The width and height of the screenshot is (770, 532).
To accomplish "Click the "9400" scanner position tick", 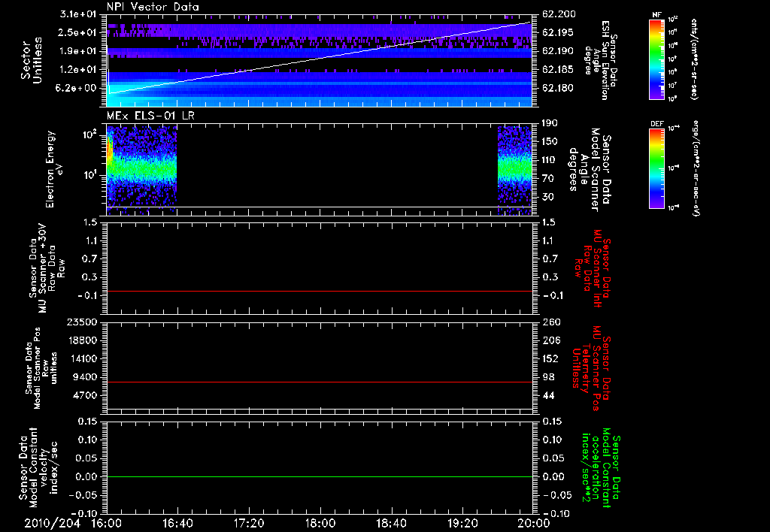I will tap(85, 377).
